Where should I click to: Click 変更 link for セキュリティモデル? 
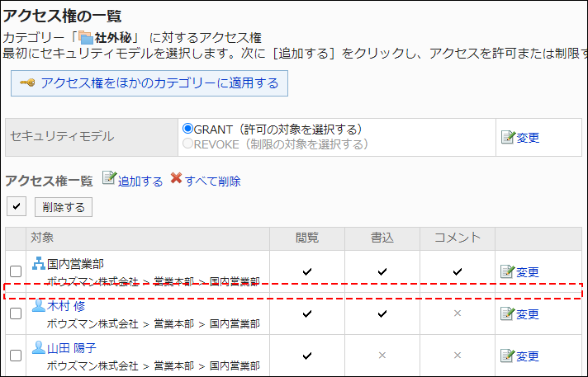pyautogui.click(x=528, y=138)
